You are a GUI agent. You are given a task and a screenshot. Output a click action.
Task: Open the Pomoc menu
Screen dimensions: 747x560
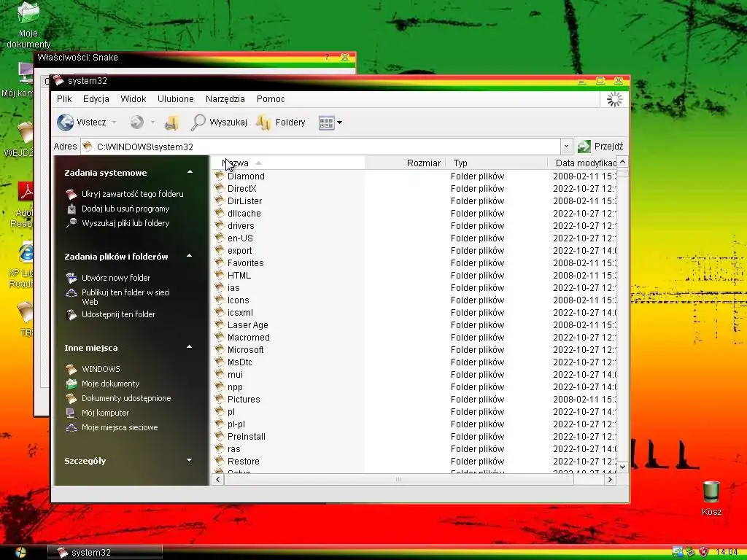click(271, 99)
